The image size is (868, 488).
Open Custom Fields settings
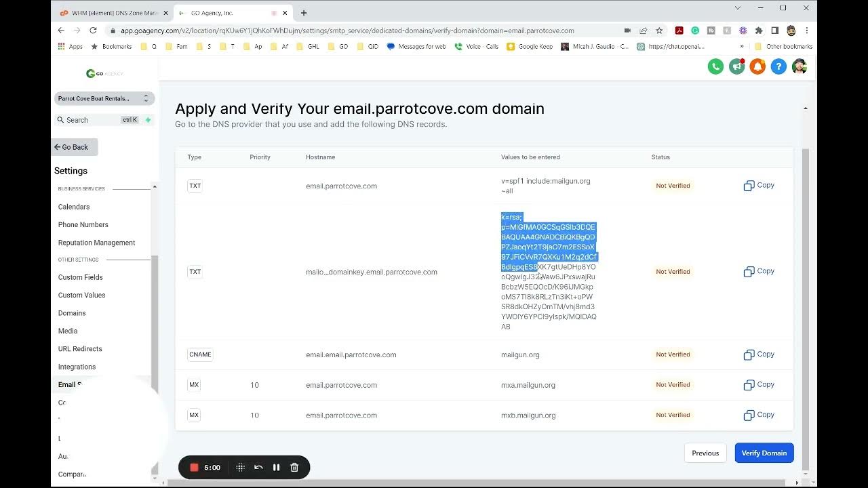pos(80,277)
